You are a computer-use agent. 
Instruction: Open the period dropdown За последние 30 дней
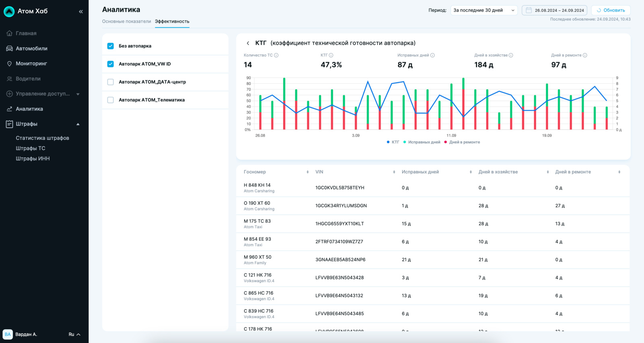tap(483, 10)
